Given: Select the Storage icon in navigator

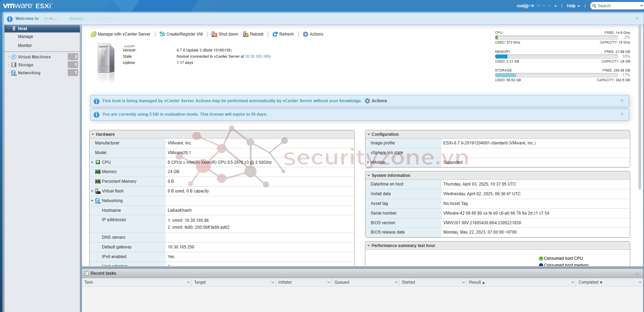Looking at the screenshot, I should (14, 65).
